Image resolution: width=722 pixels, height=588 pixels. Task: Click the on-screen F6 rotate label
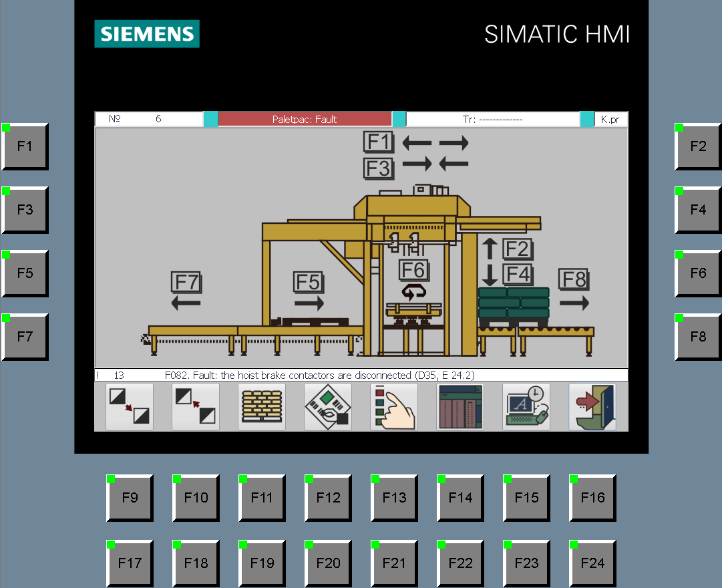pos(414,271)
